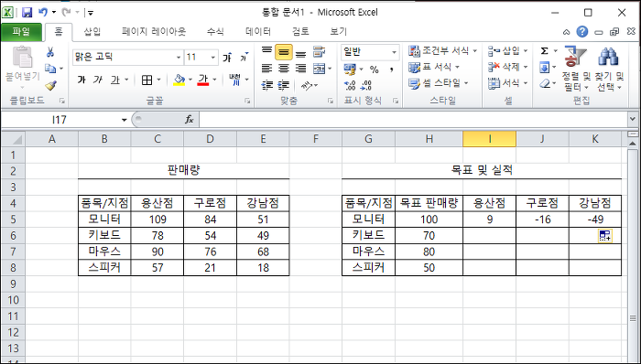Click the Save icon in quick access toolbar

pyautogui.click(x=27, y=13)
